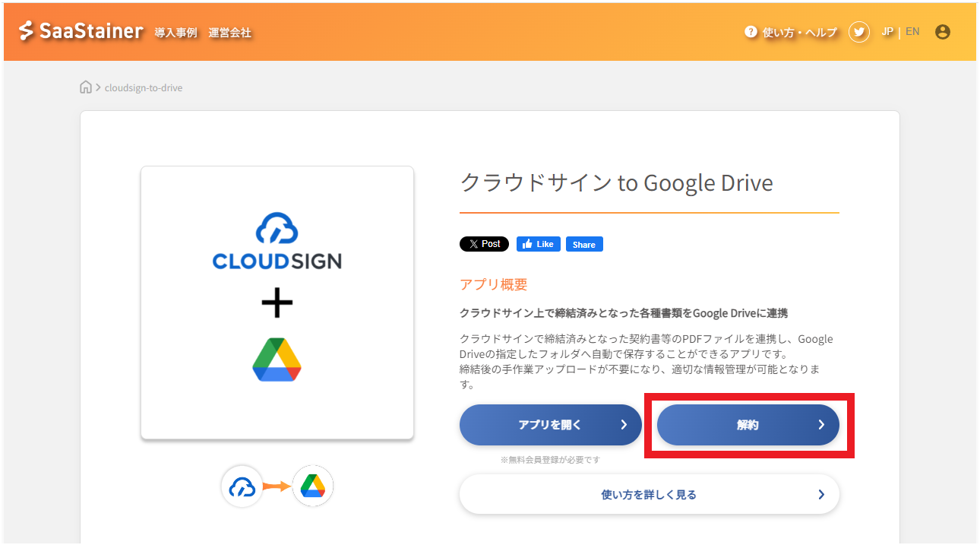Image resolution: width=980 pixels, height=545 pixels.
Task: Click small Google Drive circle icon below image
Action: tap(313, 486)
